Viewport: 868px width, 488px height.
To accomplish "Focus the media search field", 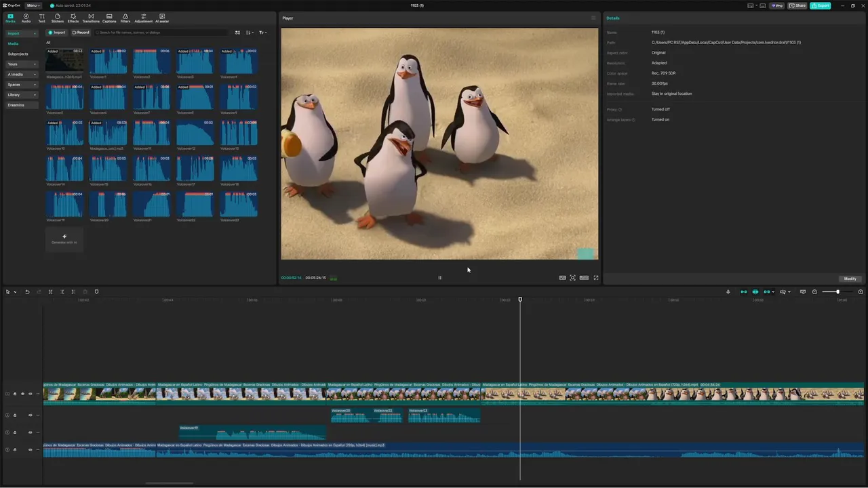I will click(161, 33).
